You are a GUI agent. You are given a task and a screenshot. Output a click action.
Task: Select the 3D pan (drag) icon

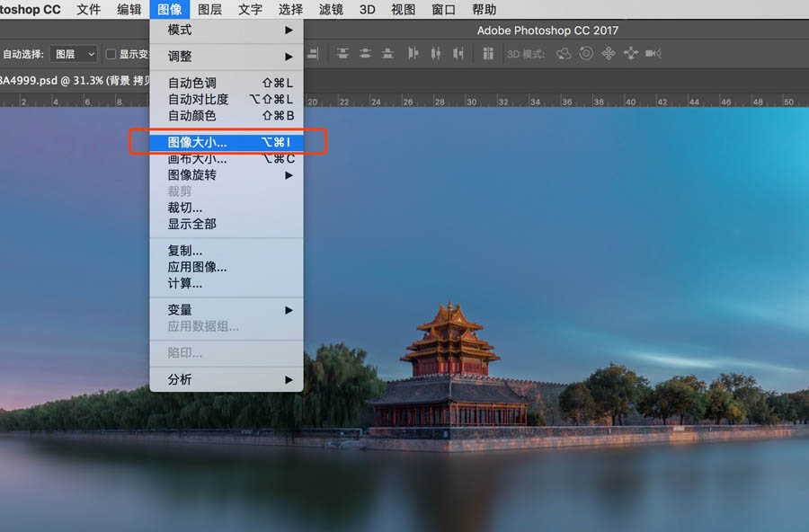pos(609,54)
